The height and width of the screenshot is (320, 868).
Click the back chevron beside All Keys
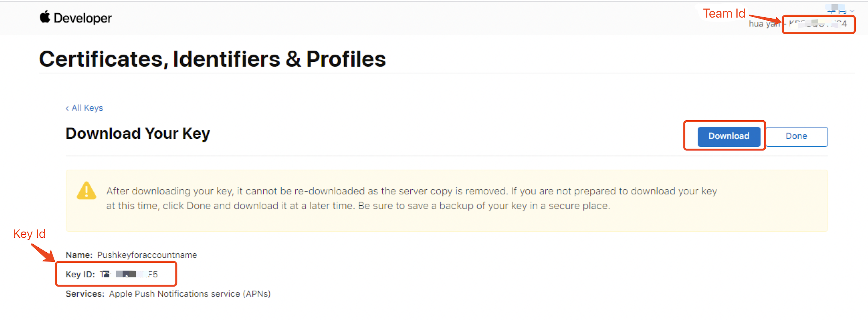(x=67, y=108)
